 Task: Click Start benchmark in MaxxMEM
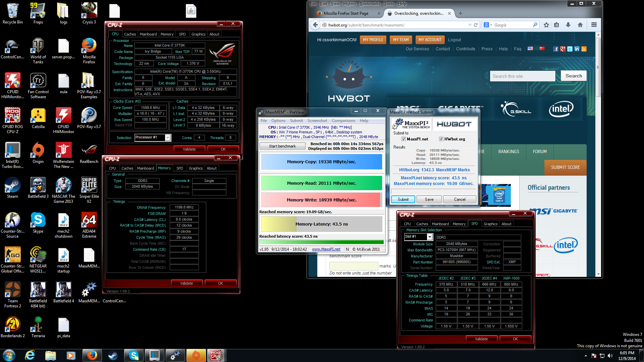(282, 146)
